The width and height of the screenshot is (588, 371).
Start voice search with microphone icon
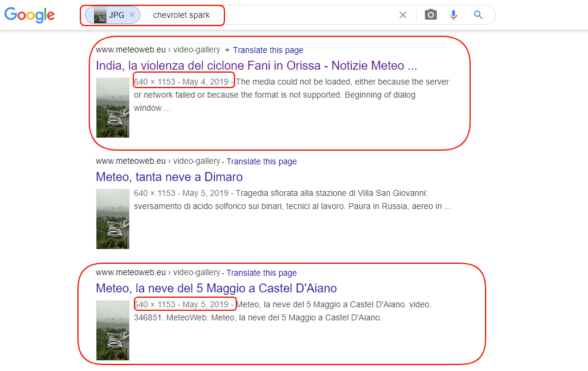pos(453,15)
